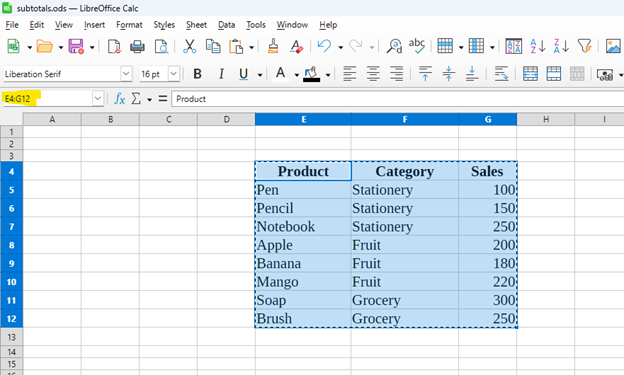This screenshot has height=375, width=624.
Task: Click Sort Descending icon
Action: 561,46
